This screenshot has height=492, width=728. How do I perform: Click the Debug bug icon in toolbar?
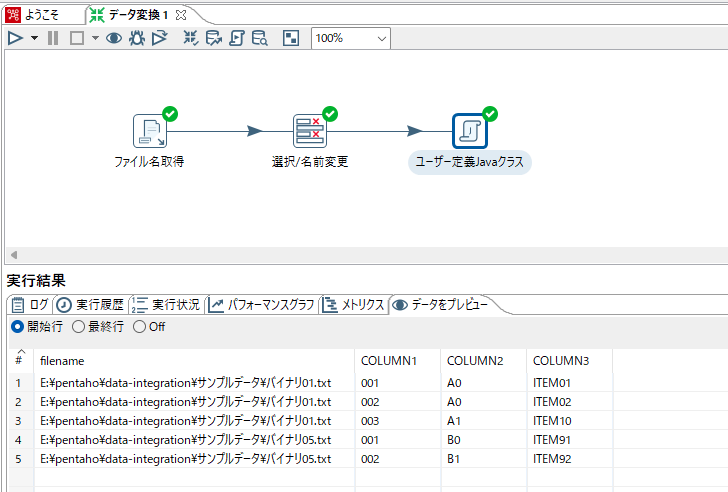(137, 38)
